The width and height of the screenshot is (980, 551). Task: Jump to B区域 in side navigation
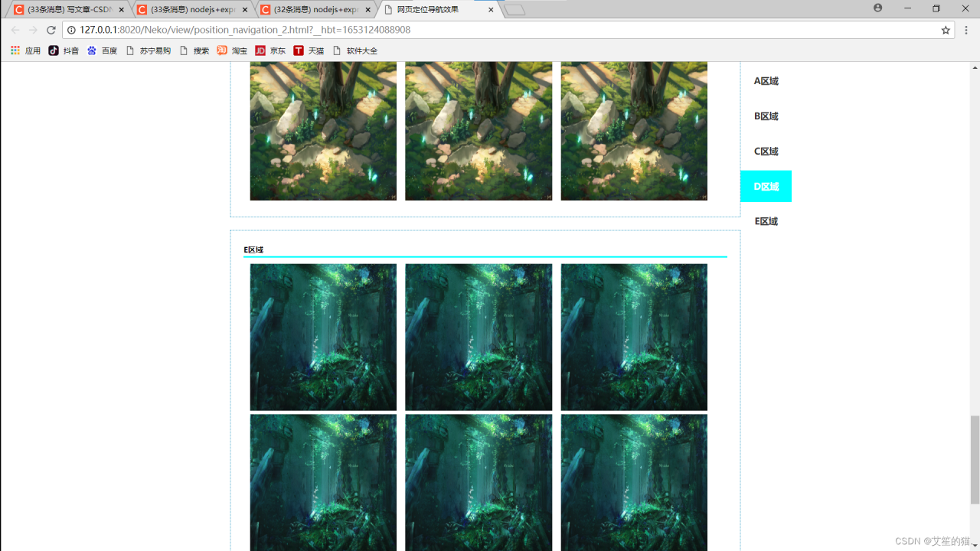click(766, 116)
